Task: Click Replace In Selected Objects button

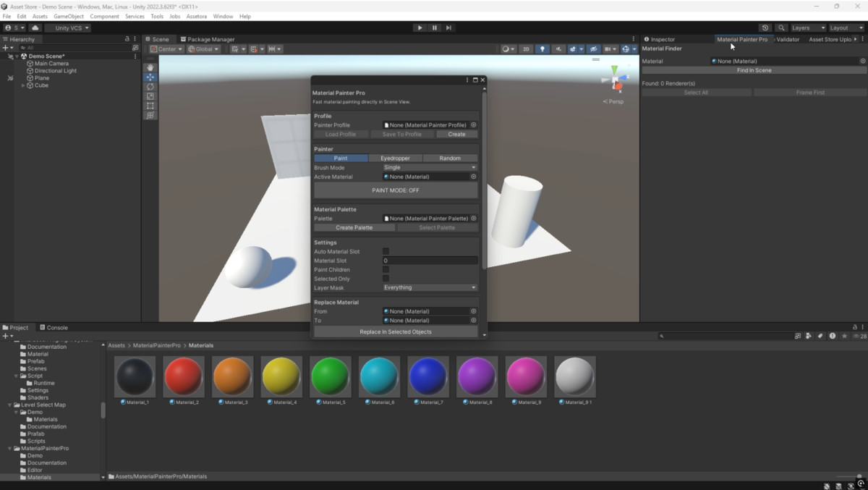Action: [x=396, y=331]
